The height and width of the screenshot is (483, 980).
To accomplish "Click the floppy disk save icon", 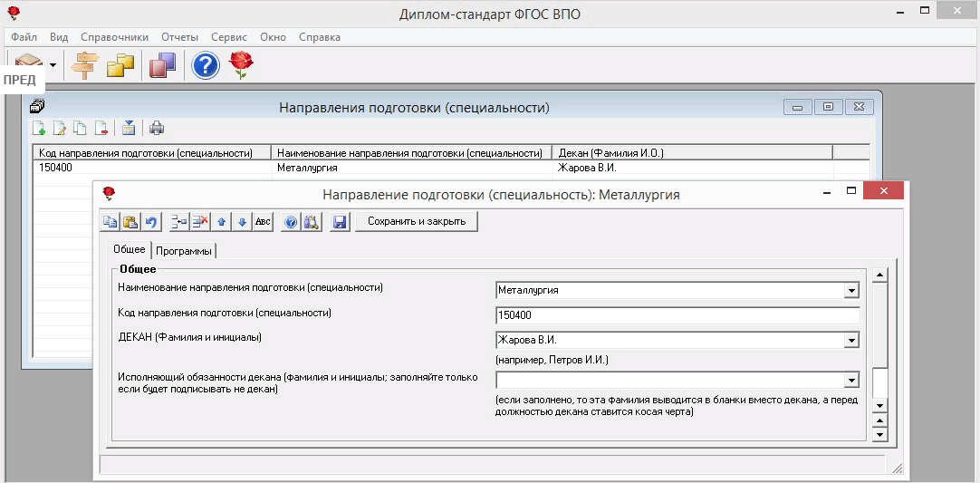I will [x=340, y=222].
